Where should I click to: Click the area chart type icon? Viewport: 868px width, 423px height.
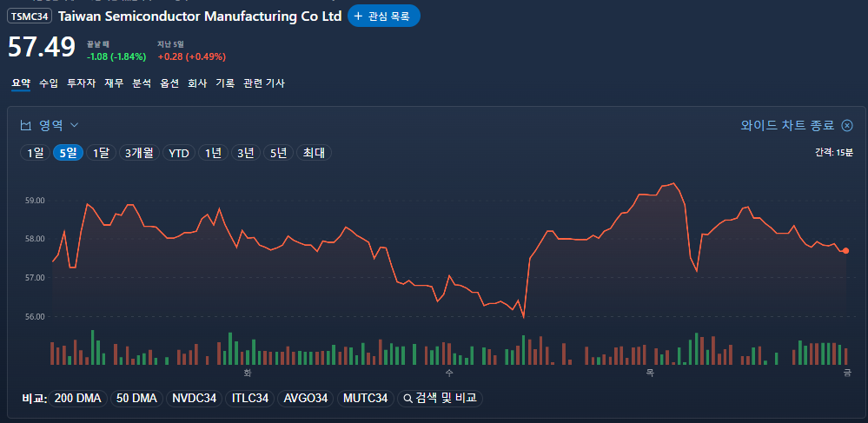point(25,126)
